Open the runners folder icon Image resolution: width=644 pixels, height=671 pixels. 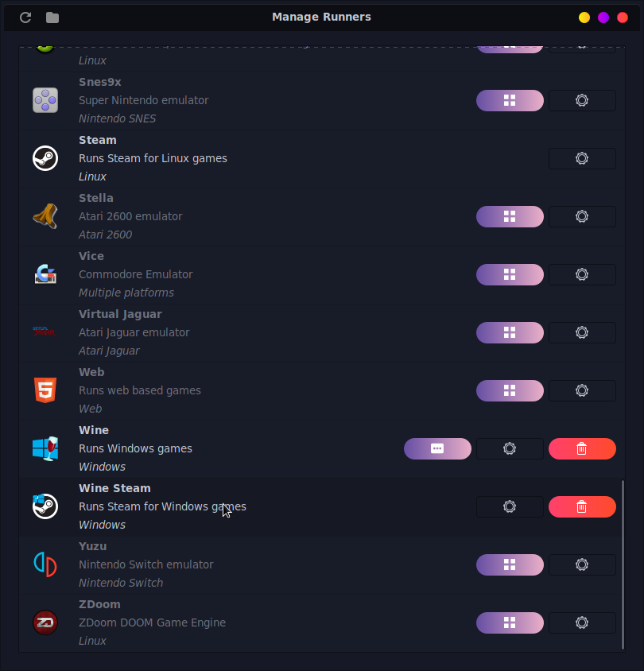pos(52,17)
